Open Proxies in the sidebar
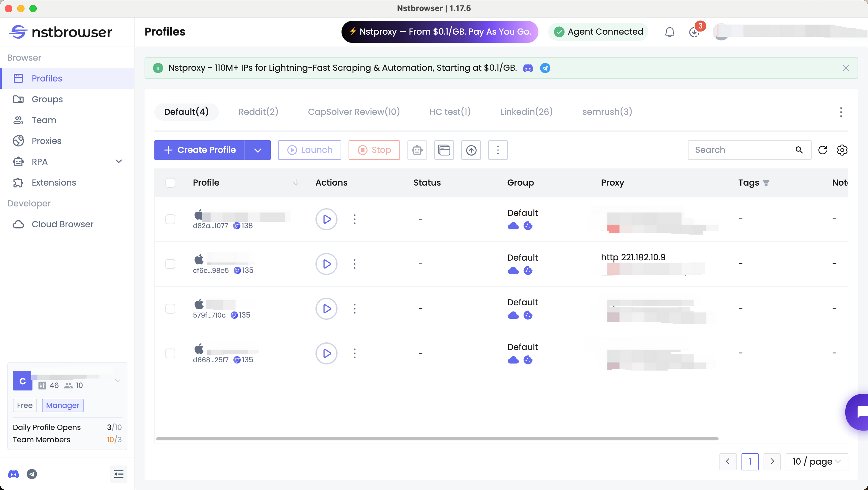The width and height of the screenshot is (868, 490). 47,141
